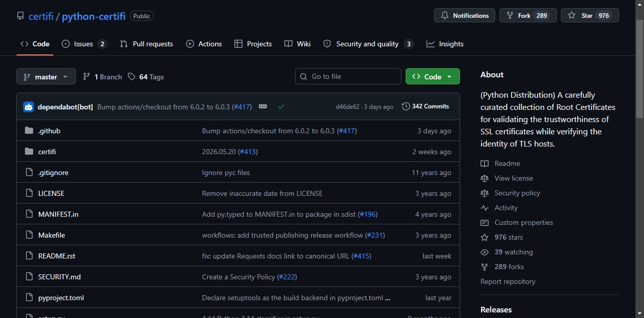644x318 pixels.
Task: View the 64 Tags link
Action: tap(146, 77)
